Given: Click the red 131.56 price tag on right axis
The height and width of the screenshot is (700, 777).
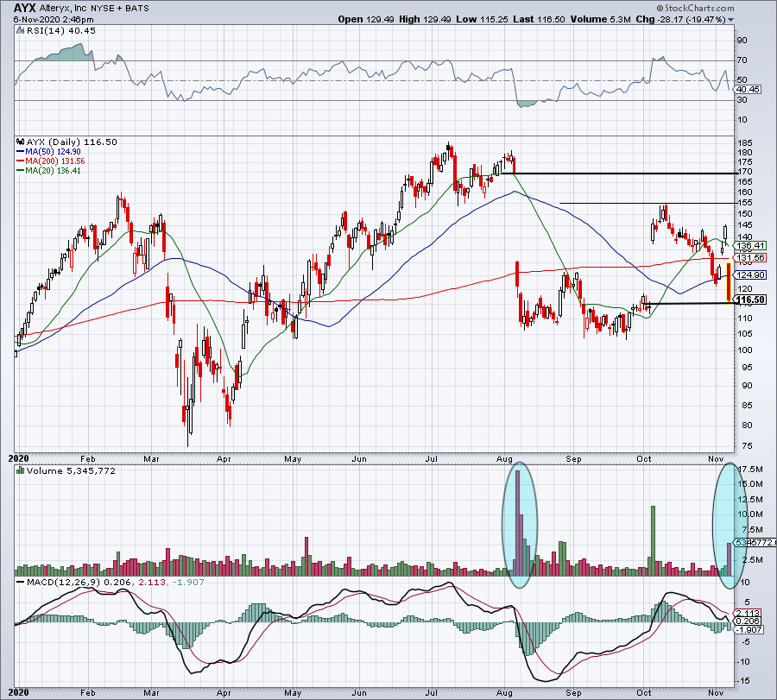Looking at the screenshot, I should [750, 257].
